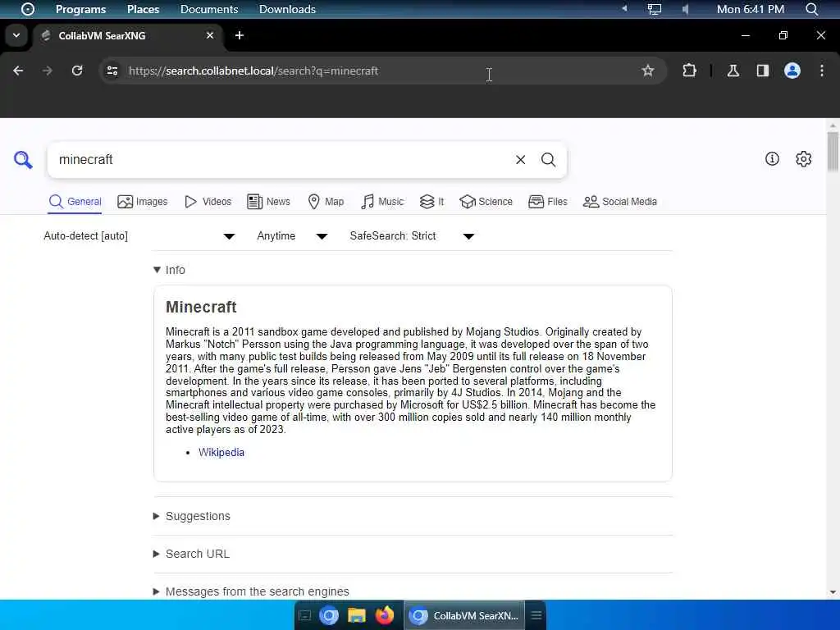Open the Places menu

click(143, 9)
